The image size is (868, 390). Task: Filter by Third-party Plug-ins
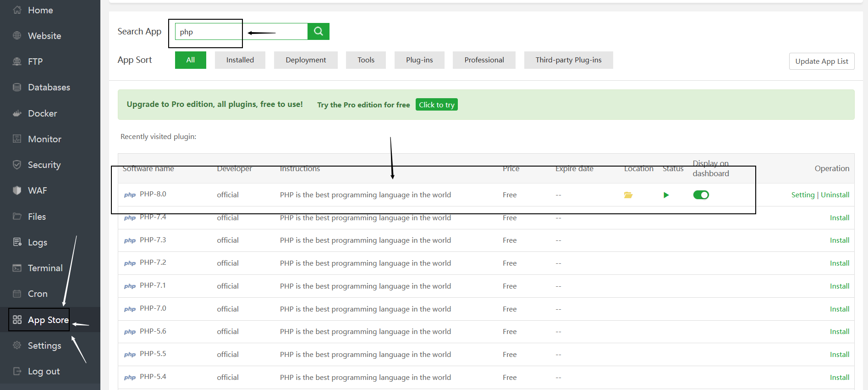coord(568,60)
